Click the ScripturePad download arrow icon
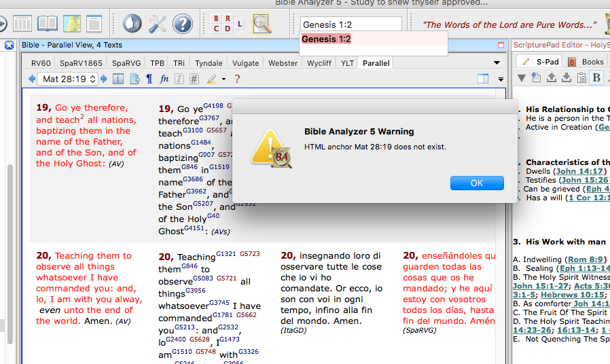The image size is (610, 364). [x=567, y=78]
